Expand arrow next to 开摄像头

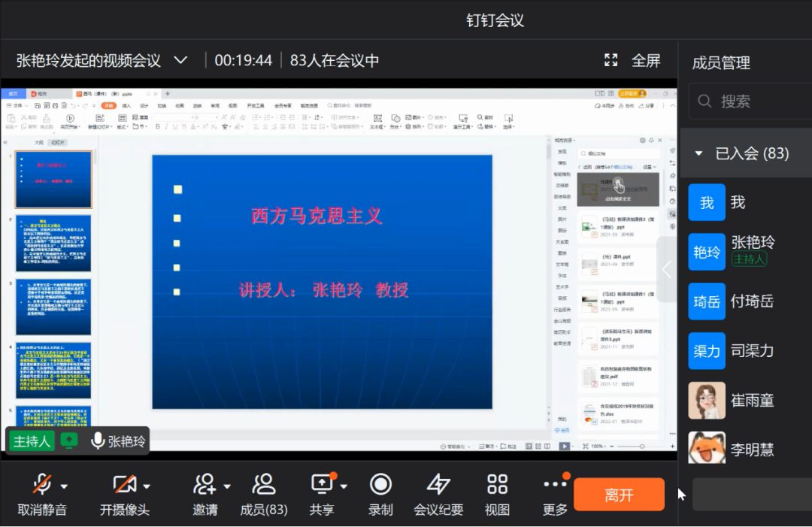[x=147, y=486]
